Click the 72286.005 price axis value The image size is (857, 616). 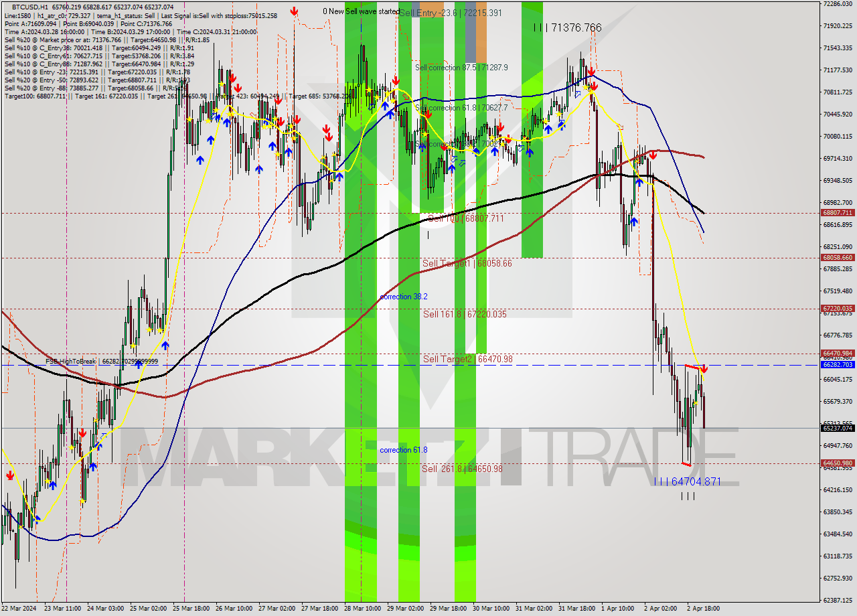tap(838, 4)
